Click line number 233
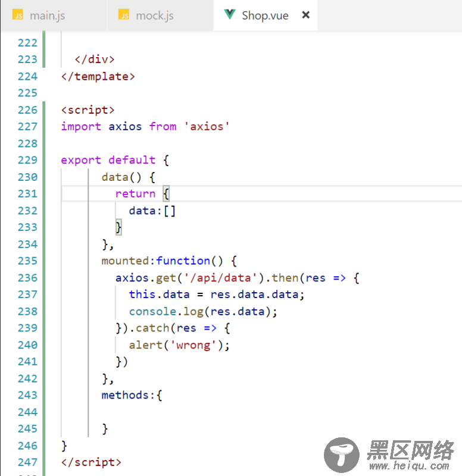 (x=27, y=227)
